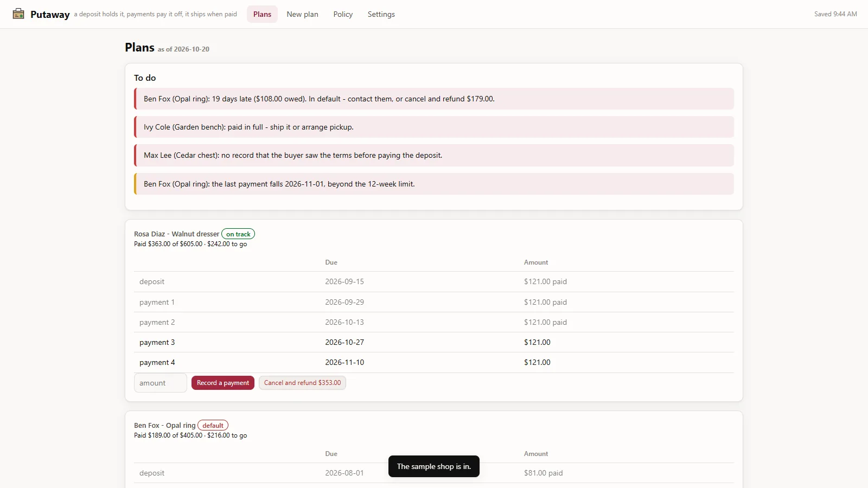Click the Walnut dresser Due column header

click(331, 262)
